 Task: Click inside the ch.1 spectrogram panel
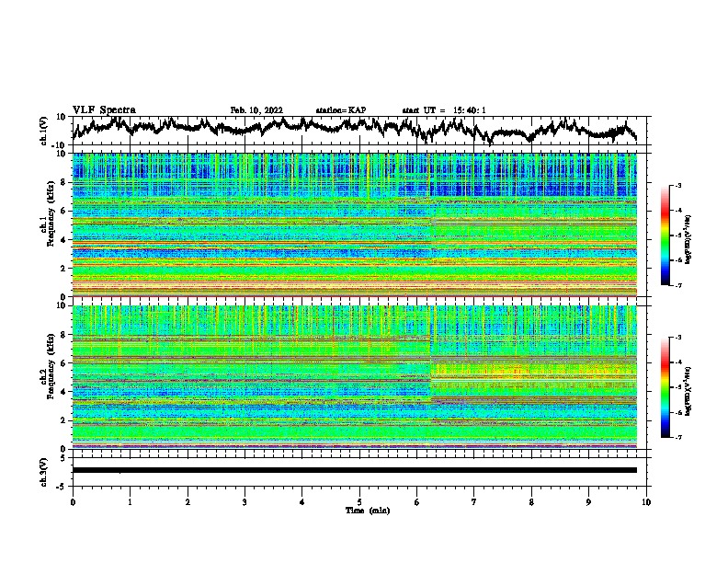coord(355,224)
